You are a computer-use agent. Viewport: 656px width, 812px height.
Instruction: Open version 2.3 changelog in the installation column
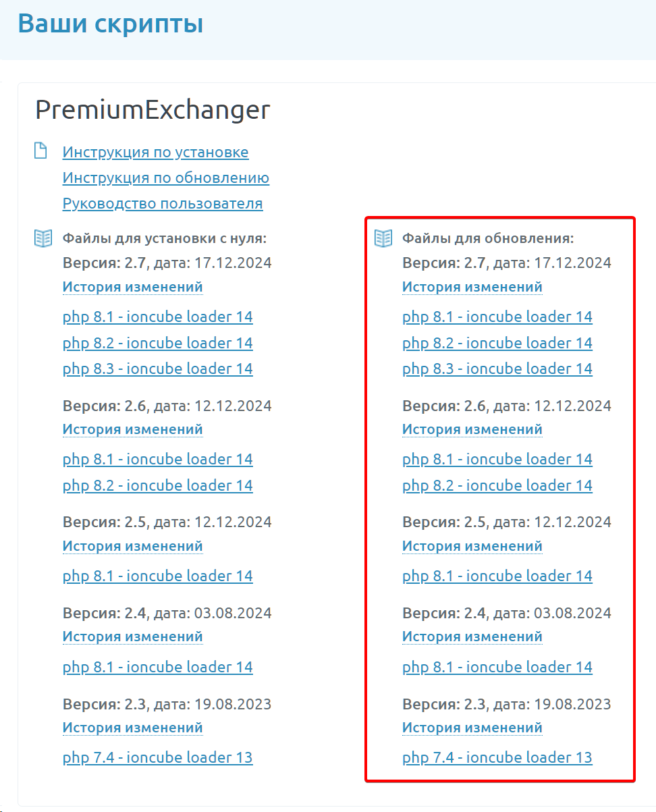tap(132, 728)
